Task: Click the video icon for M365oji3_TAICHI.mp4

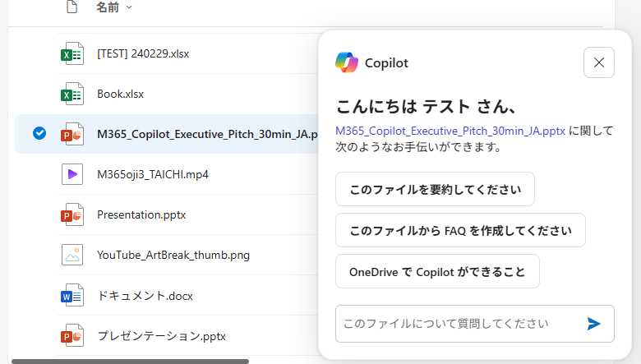Action: 72,174
